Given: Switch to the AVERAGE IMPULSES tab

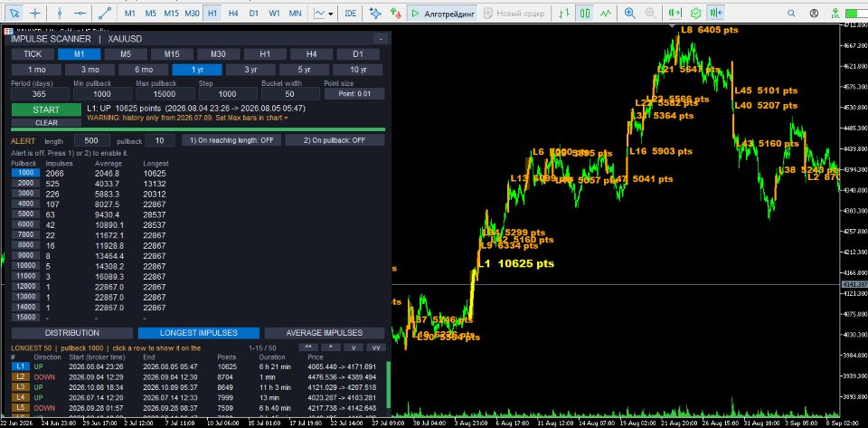Looking at the screenshot, I should 325,333.
